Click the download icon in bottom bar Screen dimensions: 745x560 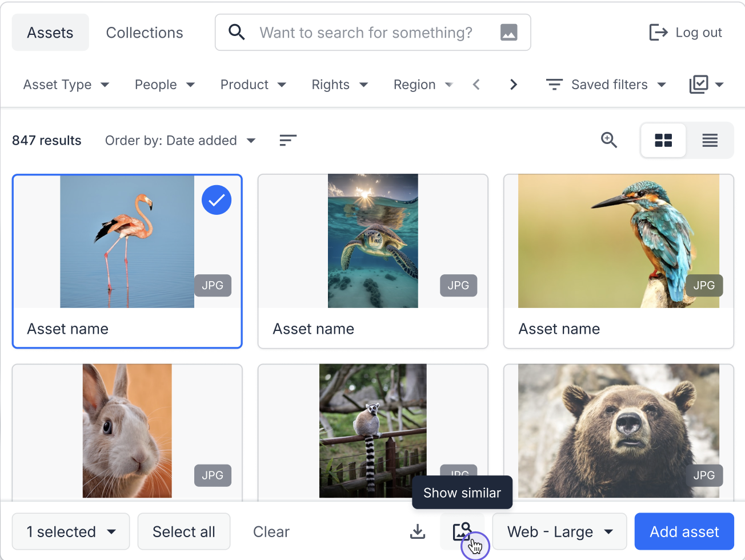(418, 531)
